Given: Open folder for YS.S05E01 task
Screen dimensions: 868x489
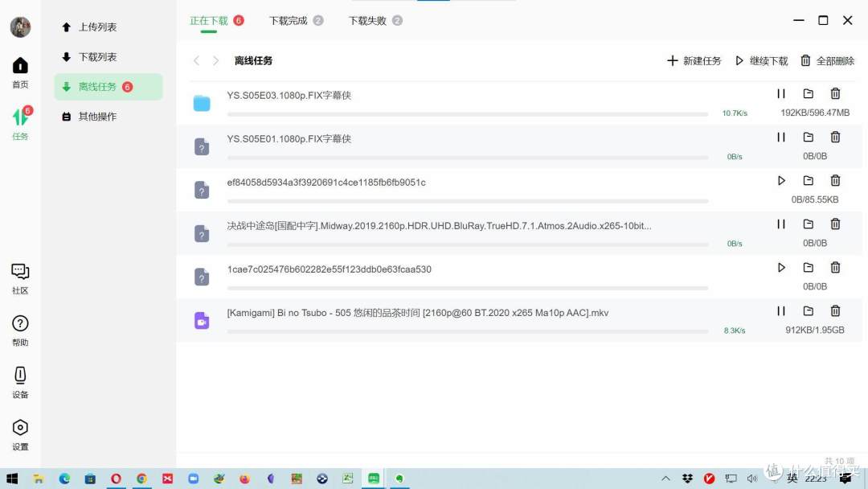Looking at the screenshot, I should tap(809, 137).
